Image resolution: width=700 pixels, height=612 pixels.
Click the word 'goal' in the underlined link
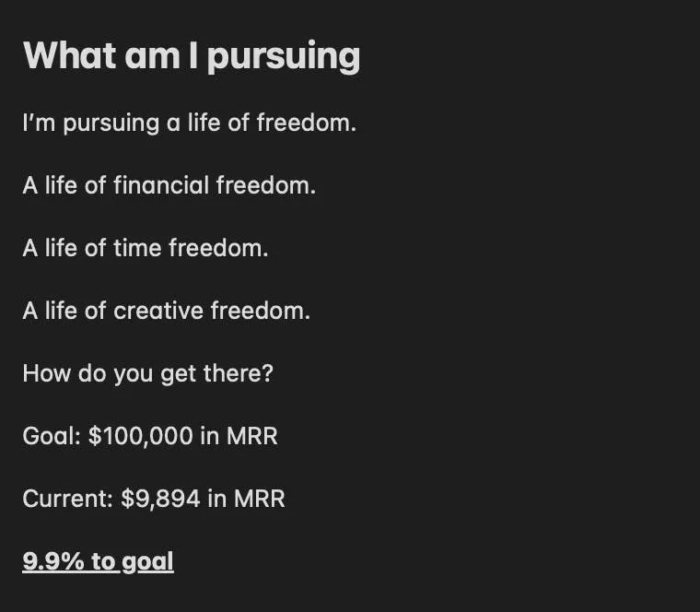pyautogui.click(x=147, y=562)
